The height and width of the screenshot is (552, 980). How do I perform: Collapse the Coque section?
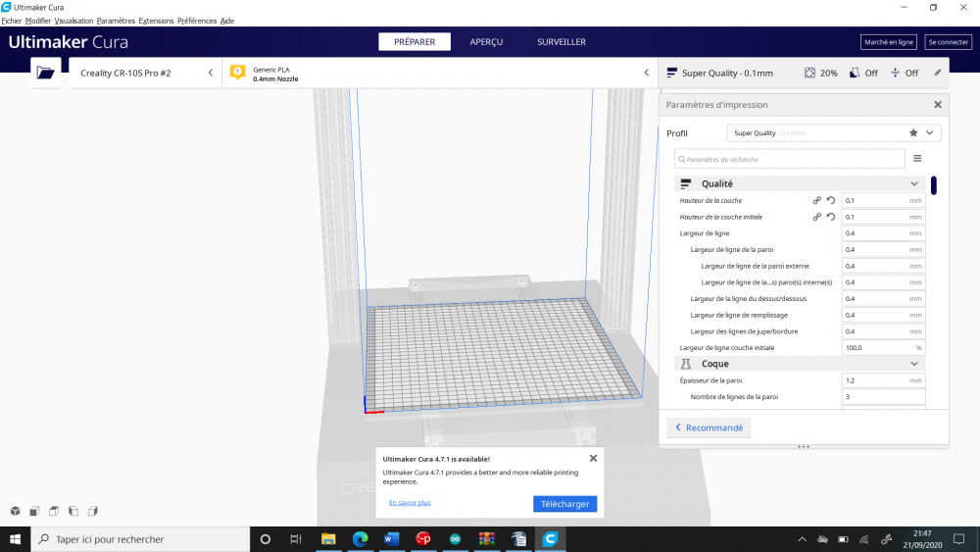coord(913,364)
